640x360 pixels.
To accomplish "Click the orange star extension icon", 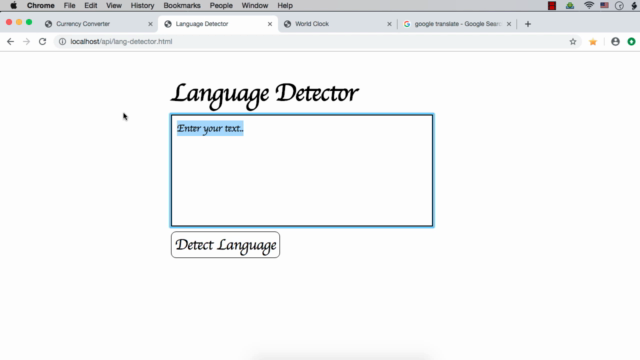I will pyautogui.click(x=593, y=42).
